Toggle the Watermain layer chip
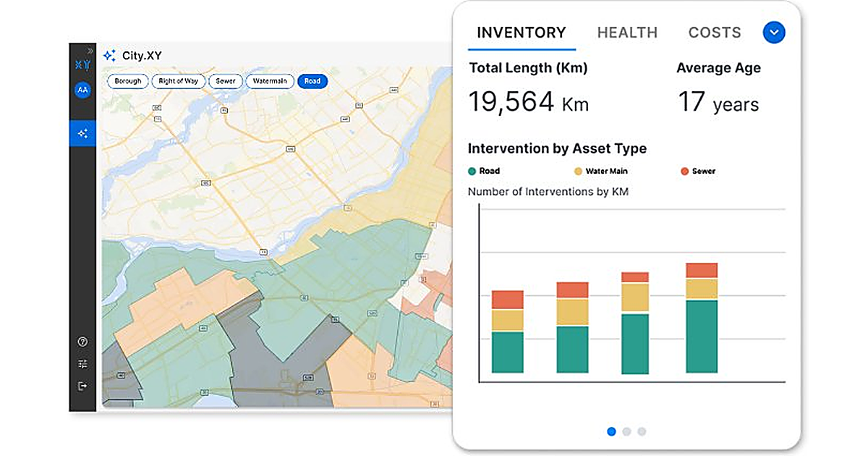Screen dimensions: 868x456 270,81
